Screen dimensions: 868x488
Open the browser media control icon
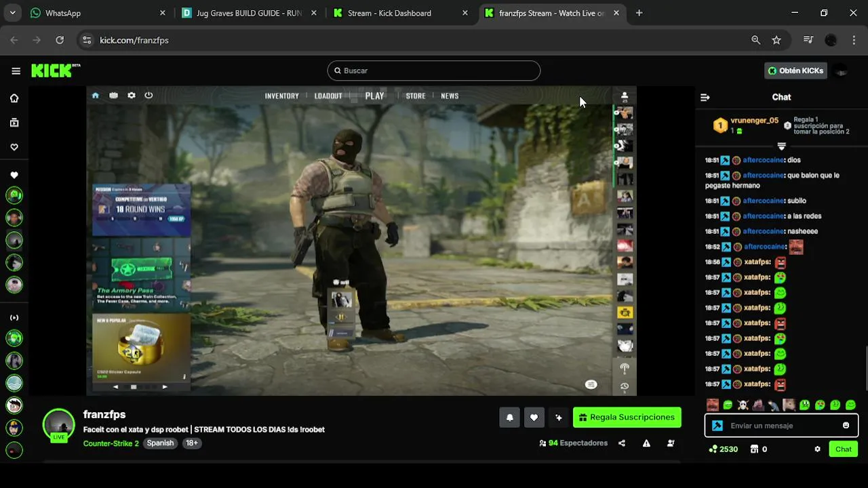pos(808,40)
